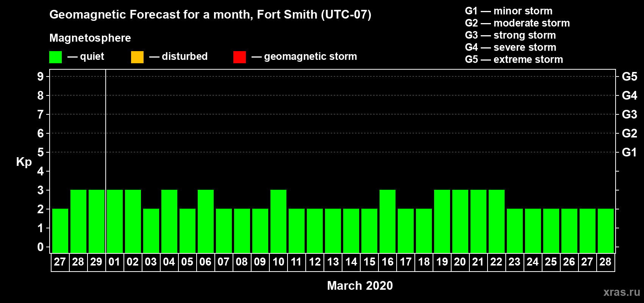The width and height of the screenshot is (644, 303).
Task: Click the Kp value 5 axis tick label
Action: [41, 152]
